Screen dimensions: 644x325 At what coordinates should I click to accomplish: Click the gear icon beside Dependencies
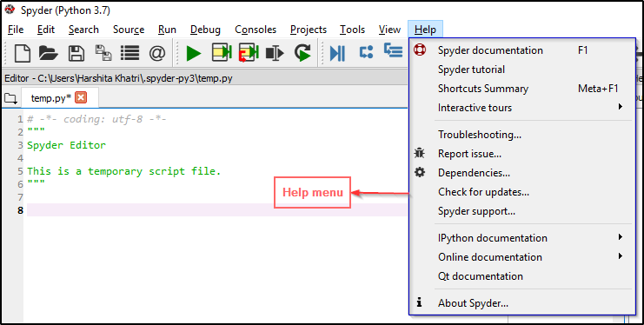[420, 173]
